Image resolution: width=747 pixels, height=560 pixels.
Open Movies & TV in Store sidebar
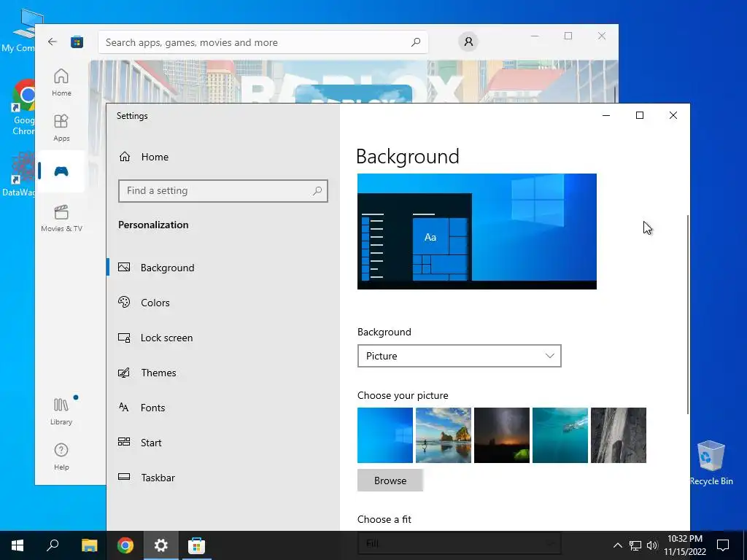pos(61,218)
